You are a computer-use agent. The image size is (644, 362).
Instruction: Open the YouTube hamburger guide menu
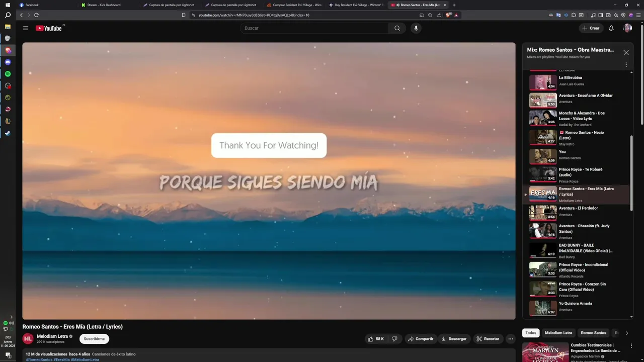pos(26,28)
